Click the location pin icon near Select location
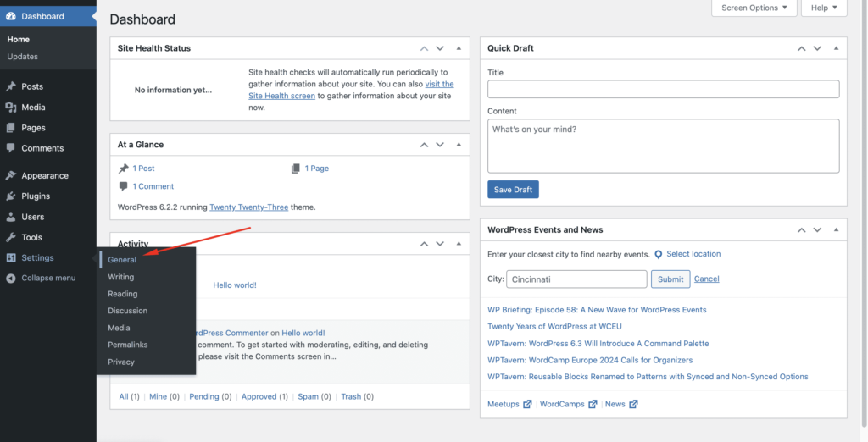The width and height of the screenshot is (868, 442). point(658,255)
